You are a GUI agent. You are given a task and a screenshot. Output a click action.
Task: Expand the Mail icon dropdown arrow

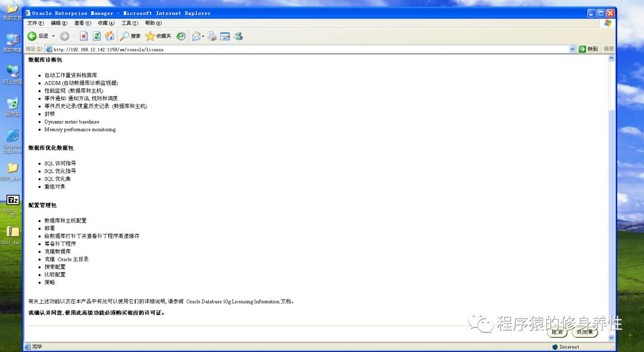click(x=203, y=36)
